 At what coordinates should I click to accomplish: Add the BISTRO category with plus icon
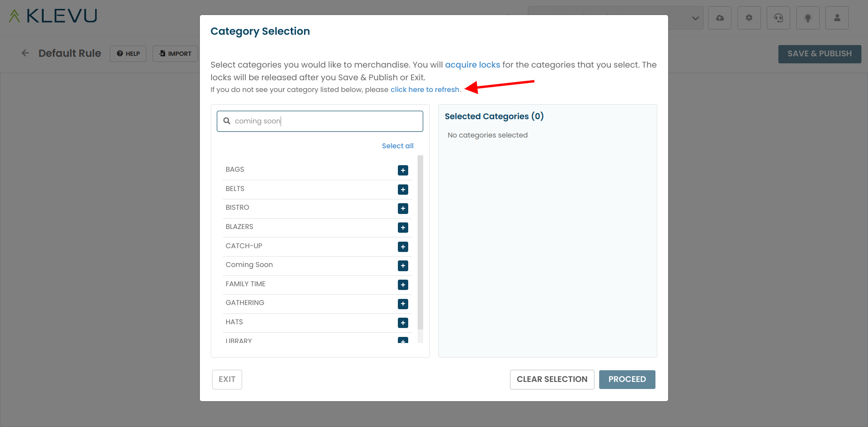click(x=403, y=208)
